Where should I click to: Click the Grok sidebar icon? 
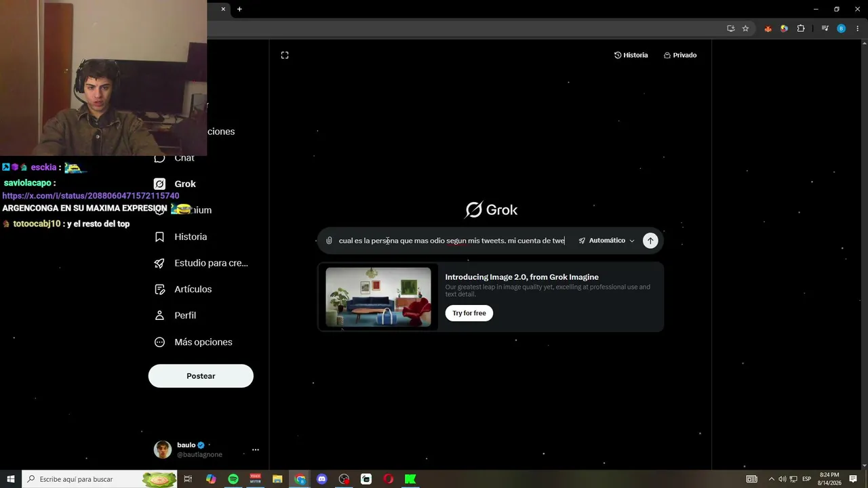point(159,184)
